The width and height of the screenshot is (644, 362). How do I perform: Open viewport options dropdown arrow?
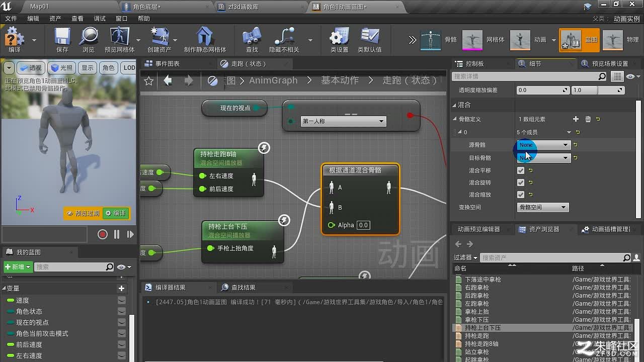pyautogui.click(x=9, y=68)
